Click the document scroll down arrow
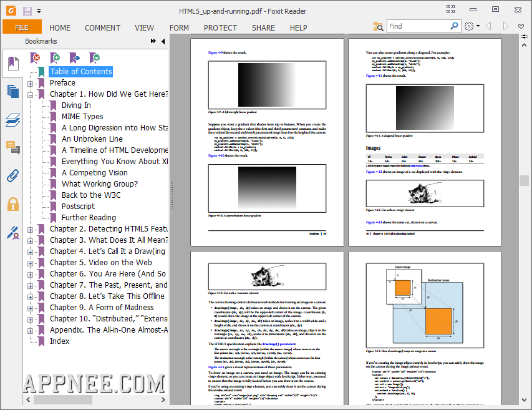 (524, 400)
